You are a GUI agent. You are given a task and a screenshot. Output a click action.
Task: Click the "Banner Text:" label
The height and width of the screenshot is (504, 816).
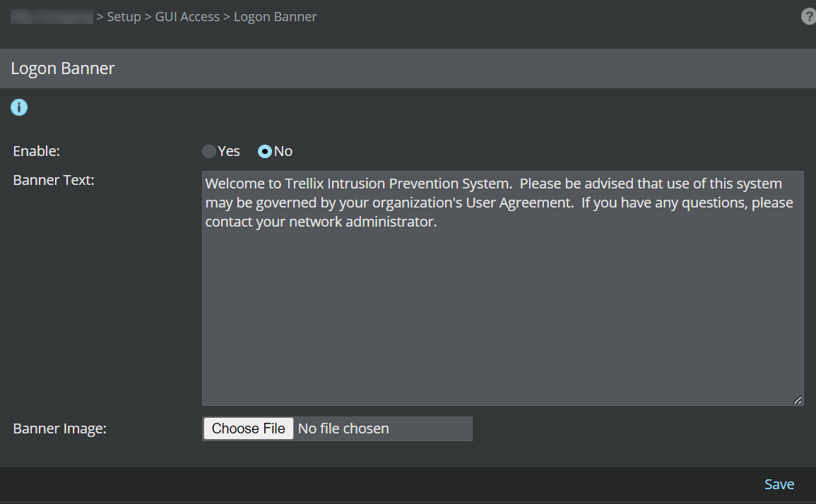[54, 180]
